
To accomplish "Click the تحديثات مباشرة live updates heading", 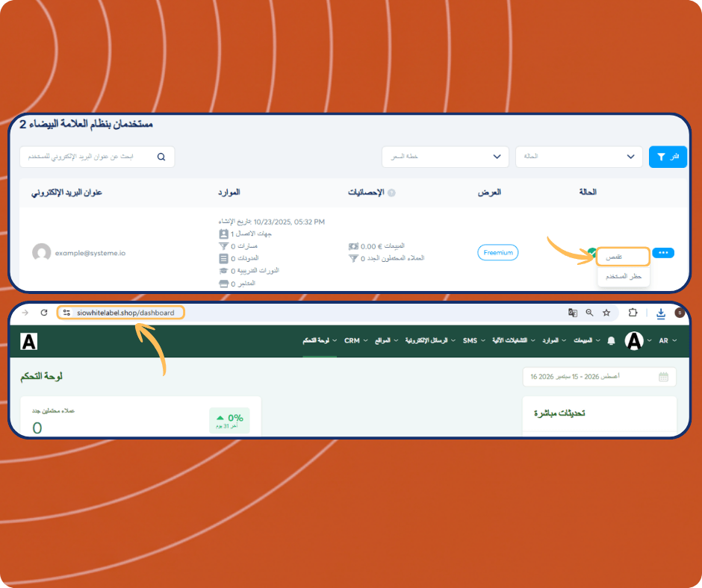I will tap(559, 413).
